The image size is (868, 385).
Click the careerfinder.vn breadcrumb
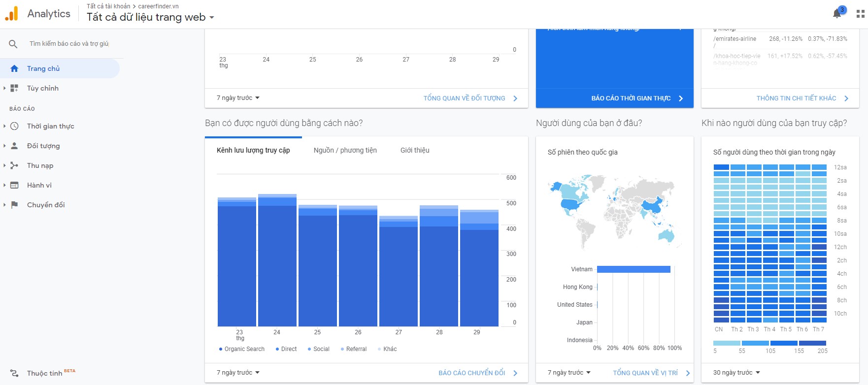[x=158, y=6]
